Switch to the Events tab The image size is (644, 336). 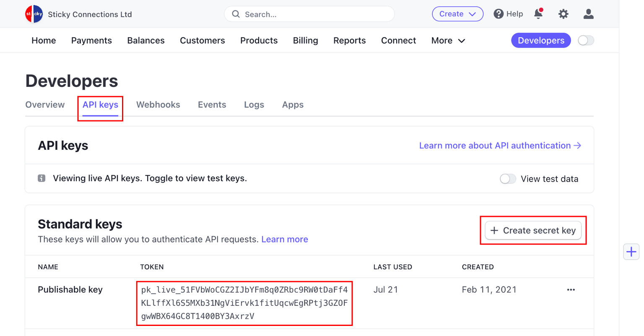point(212,105)
